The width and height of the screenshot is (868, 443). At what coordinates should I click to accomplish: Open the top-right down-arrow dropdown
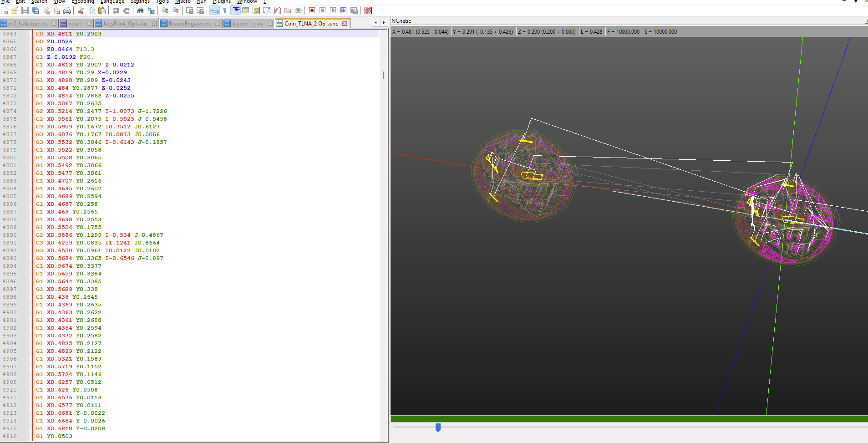(856, 1)
